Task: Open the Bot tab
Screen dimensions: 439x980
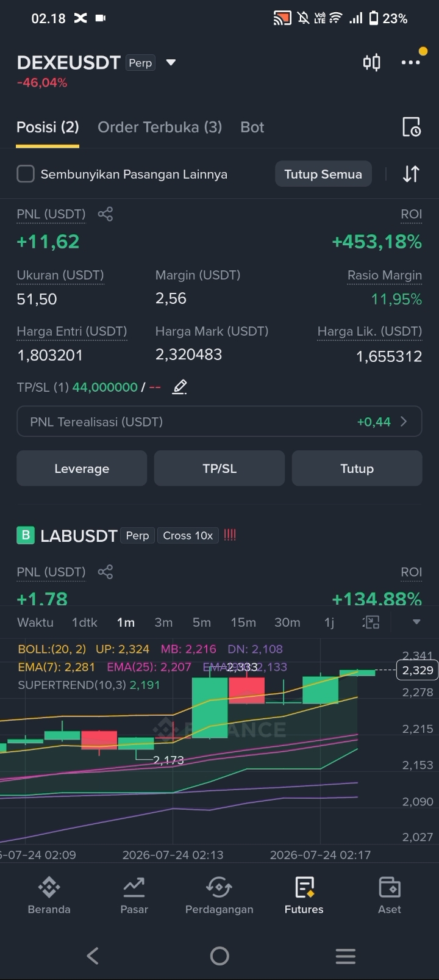Action: point(252,127)
